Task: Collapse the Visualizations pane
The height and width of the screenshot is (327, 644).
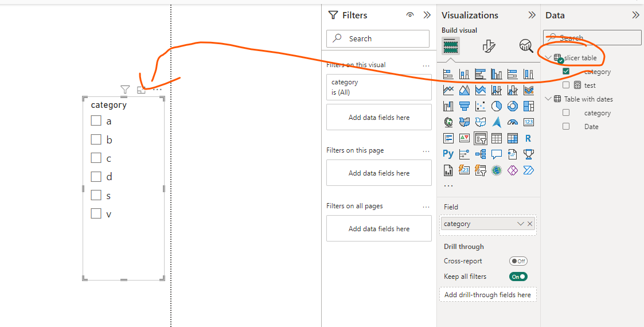Action: [532, 15]
